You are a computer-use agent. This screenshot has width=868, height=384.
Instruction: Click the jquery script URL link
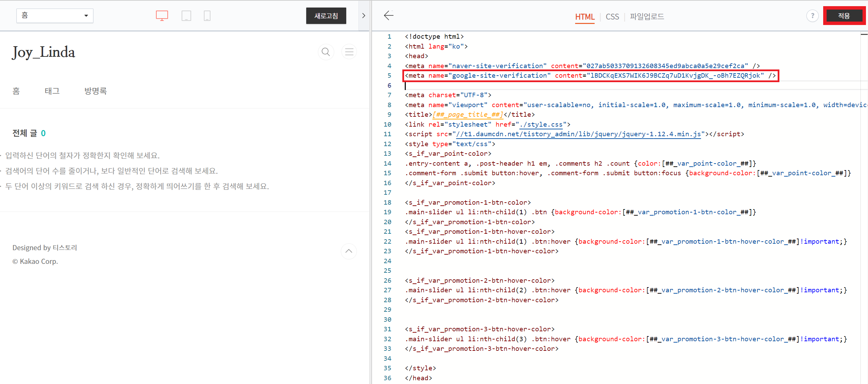coord(578,134)
